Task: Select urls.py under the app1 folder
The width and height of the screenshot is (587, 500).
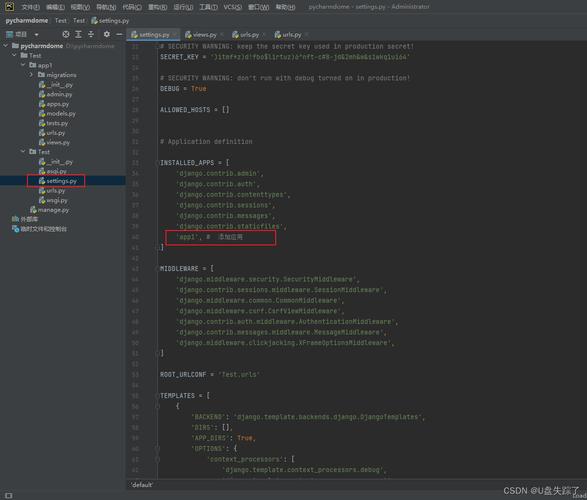Action: pyautogui.click(x=52, y=133)
